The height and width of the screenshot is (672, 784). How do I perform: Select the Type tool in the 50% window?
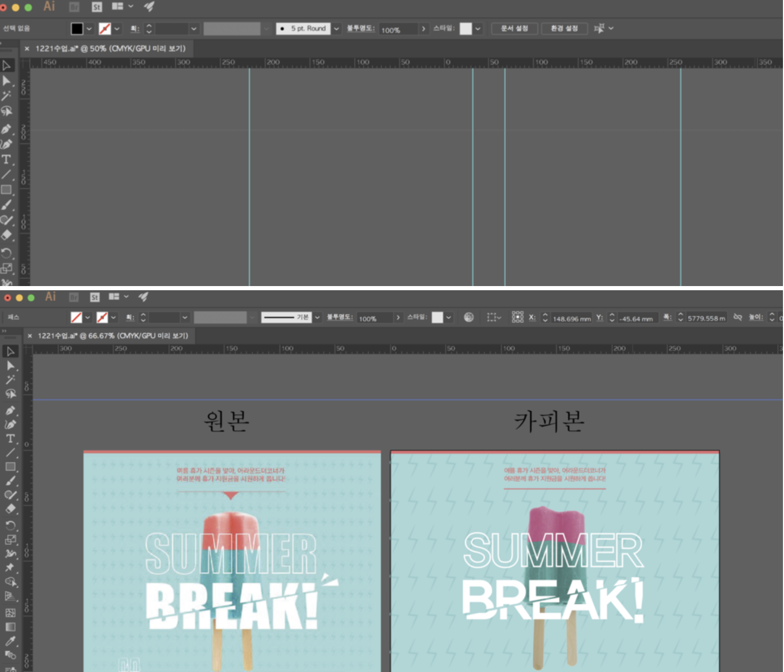tap(7, 159)
